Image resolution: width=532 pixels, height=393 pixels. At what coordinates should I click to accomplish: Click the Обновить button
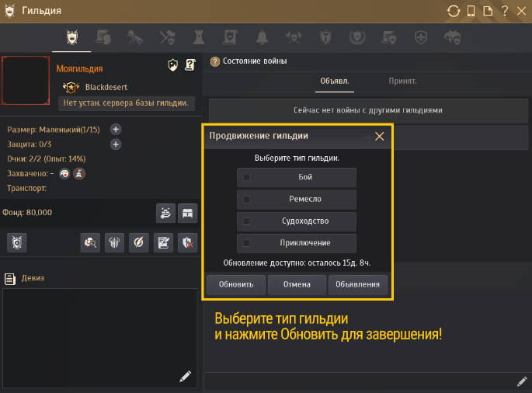(x=236, y=284)
